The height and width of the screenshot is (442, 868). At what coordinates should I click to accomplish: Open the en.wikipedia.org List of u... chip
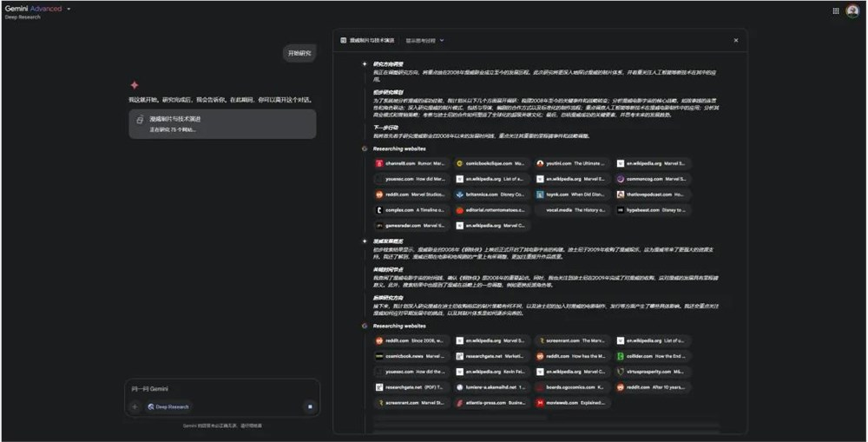tap(652, 340)
